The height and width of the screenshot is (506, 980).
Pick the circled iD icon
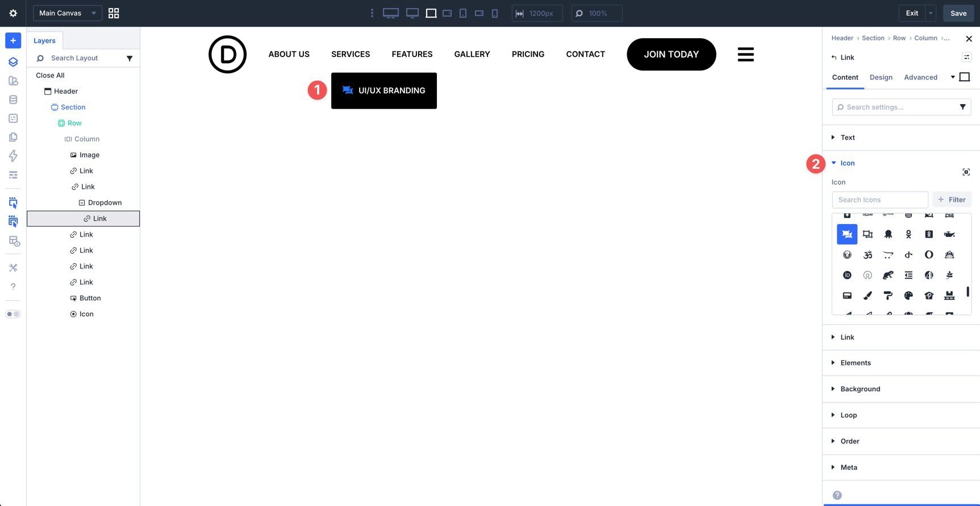pyautogui.click(x=847, y=275)
